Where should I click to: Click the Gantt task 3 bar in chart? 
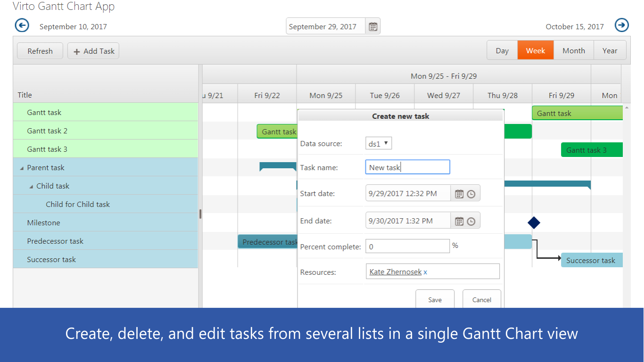tap(592, 150)
